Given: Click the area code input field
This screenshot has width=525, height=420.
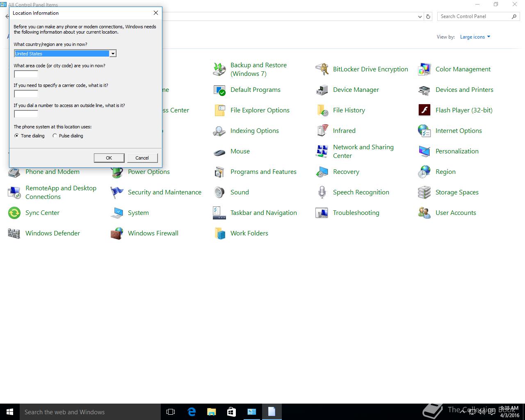Looking at the screenshot, I should 26,74.
